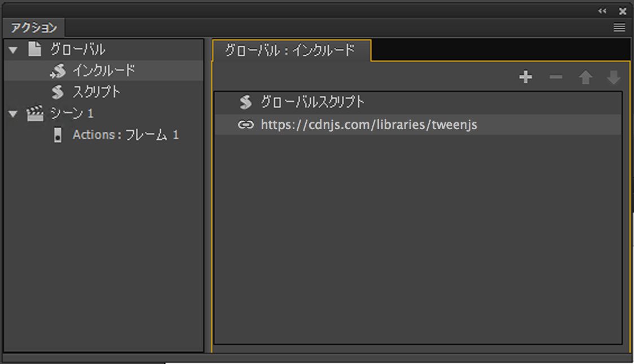This screenshot has width=634, height=364.
Task: Select the グローバルスクリプト list row
Action: pyautogui.click(x=418, y=103)
